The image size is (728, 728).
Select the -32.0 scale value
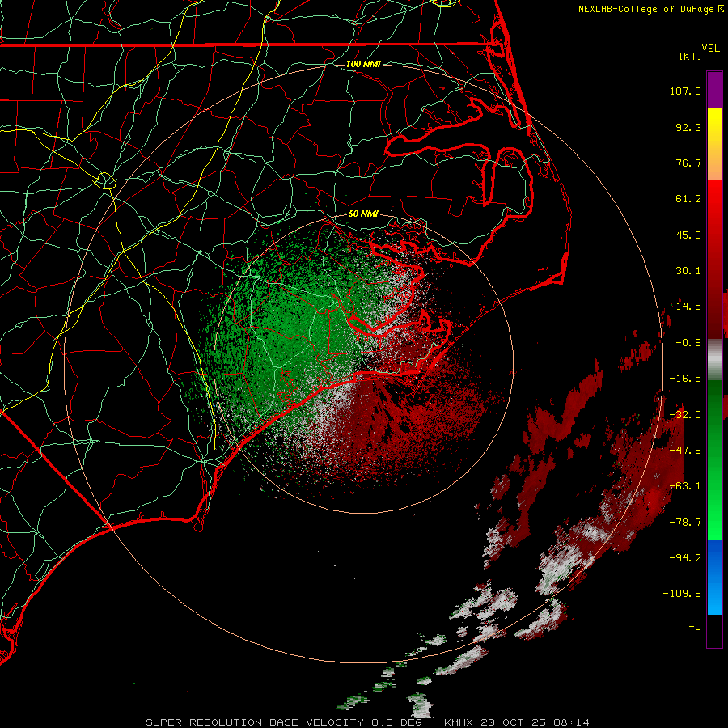tap(685, 415)
